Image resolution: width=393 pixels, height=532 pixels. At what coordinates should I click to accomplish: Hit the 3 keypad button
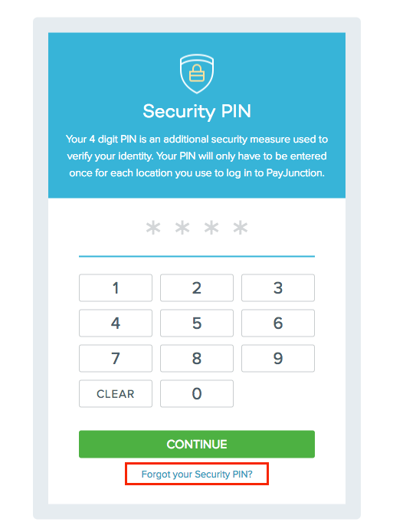(x=278, y=287)
